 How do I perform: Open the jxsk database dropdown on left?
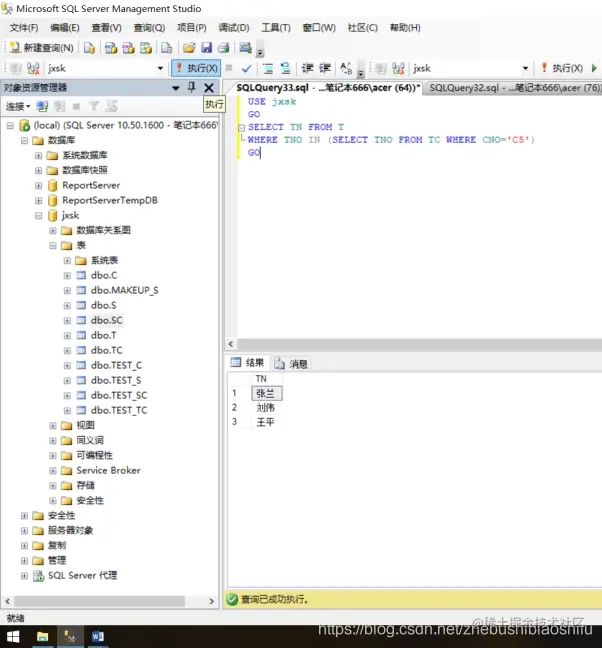coord(160,69)
